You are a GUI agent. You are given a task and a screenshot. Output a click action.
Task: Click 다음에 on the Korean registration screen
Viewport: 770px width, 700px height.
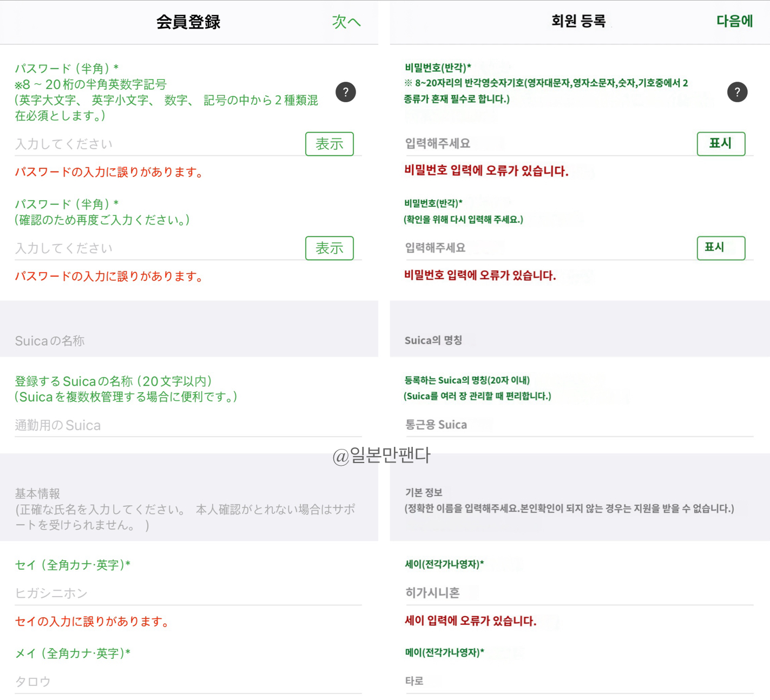(735, 22)
